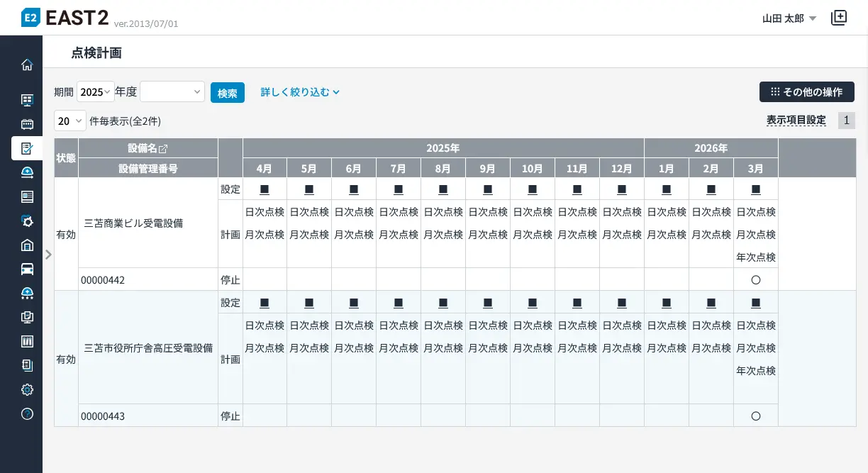Select the inspection plan checklist sidebar icon
This screenshot has width=868, height=473.
27,148
